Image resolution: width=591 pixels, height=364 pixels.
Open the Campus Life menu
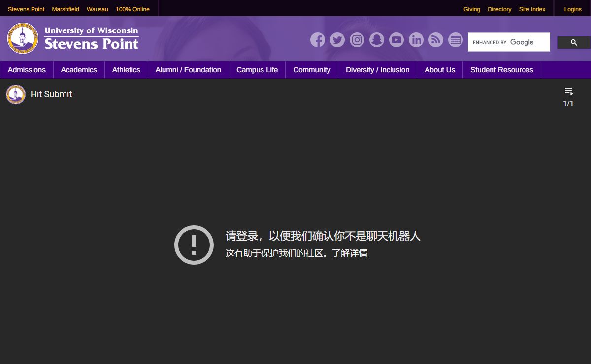[257, 70]
